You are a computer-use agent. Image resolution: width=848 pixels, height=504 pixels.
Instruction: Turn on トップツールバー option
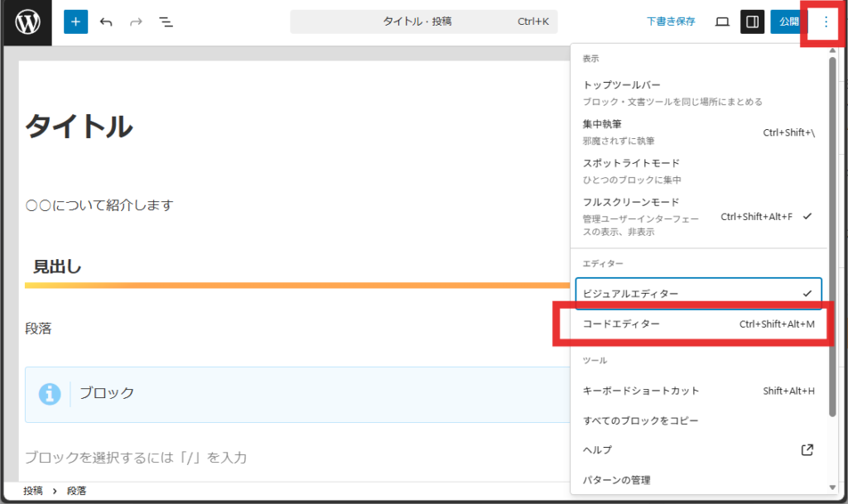click(x=697, y=93)
